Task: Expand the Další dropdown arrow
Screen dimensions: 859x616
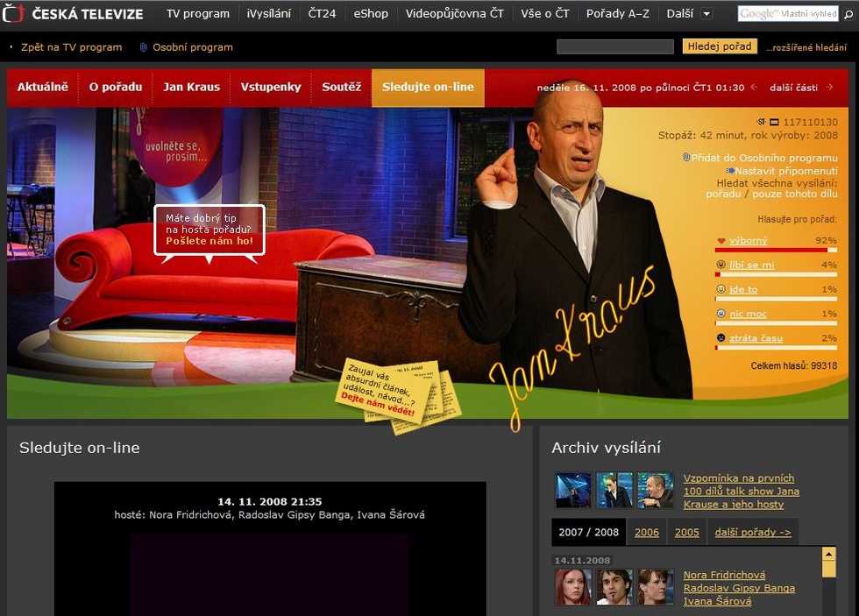Action: click(x=706, y=14)
